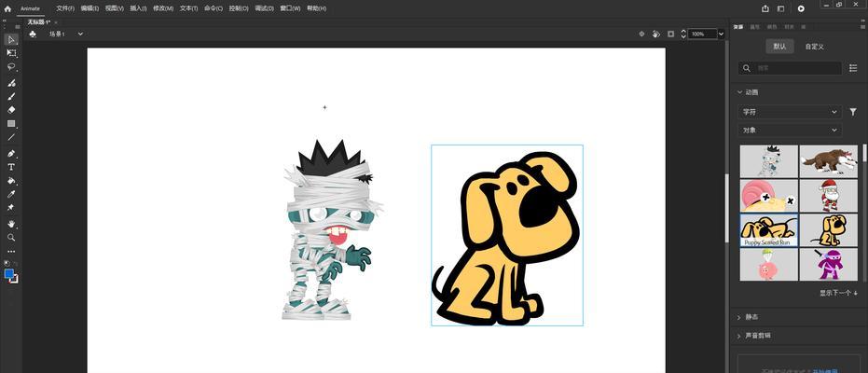Select the Rectangle tool
The image size is (868, 373).
pos(11,123)
